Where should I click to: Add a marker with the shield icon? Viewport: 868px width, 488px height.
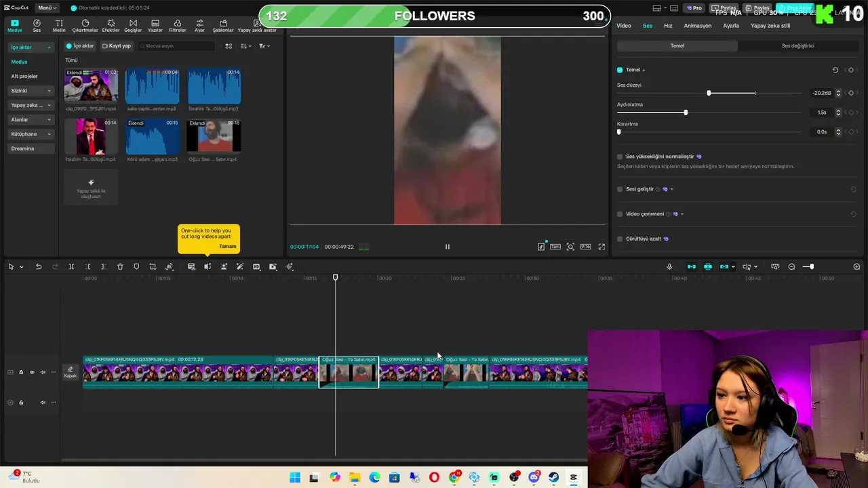click(136, 266)
